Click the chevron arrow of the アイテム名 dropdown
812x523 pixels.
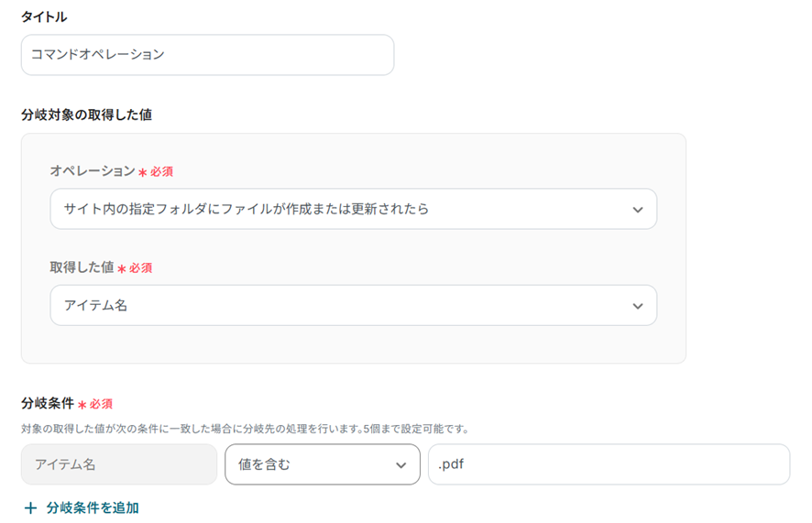pyautogui.click(x=638, y=306)
